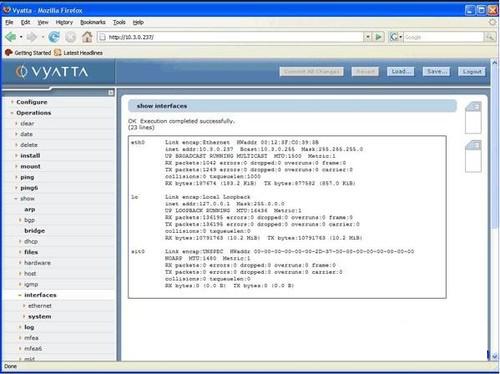Open the Back button history dropdown arrow

coord(21,37)
